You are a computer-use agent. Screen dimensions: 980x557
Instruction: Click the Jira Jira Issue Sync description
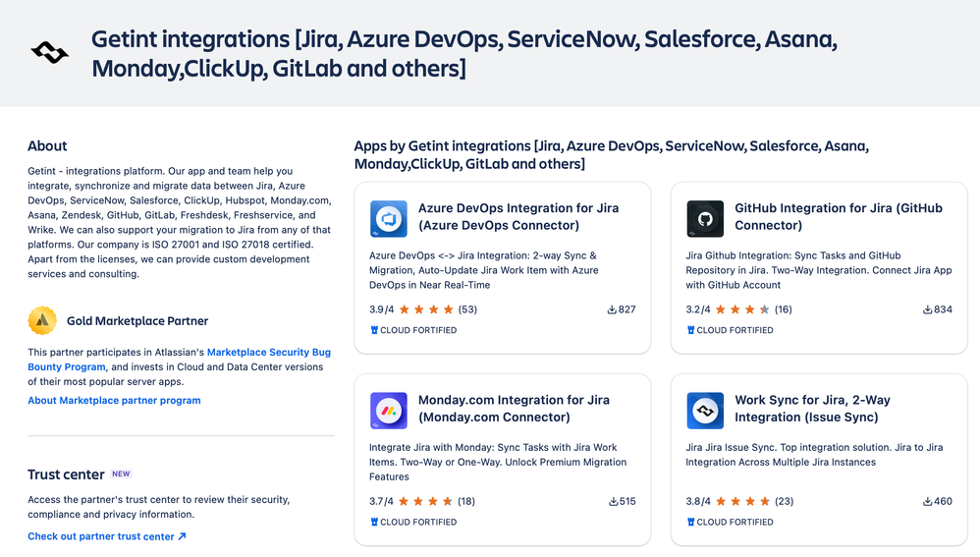tap(814, 455)
